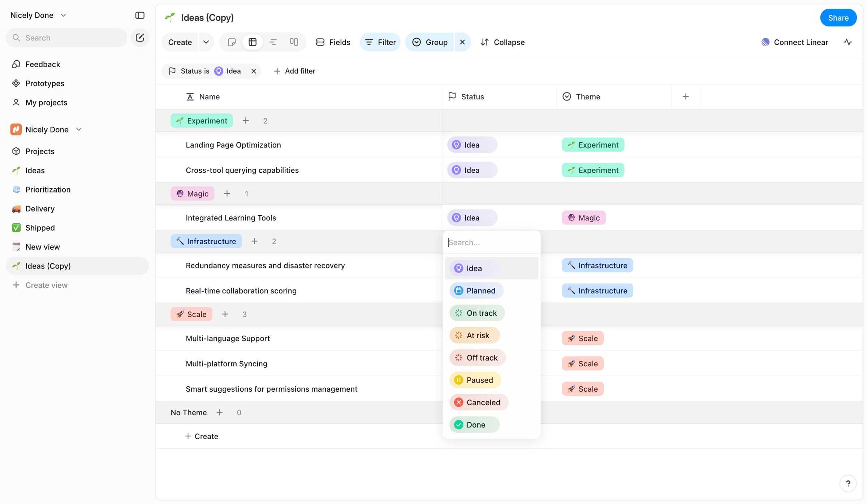Click Add filter

click(294, 71)
